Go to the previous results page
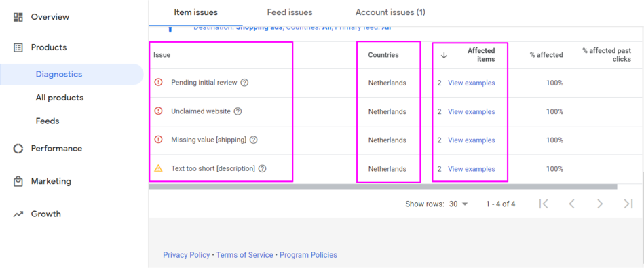The image size is (644, 268). coord(571,204)
